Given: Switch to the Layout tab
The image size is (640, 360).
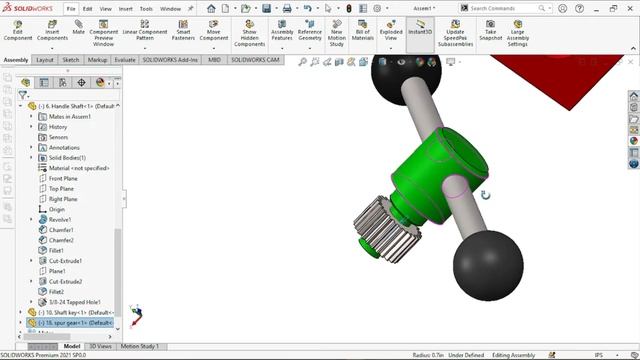Looking at the screenshot, I should 45,60.
